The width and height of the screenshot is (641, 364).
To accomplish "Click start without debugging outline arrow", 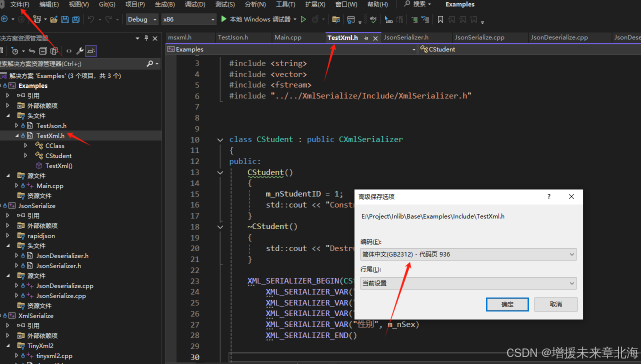I will click(303, 19).
